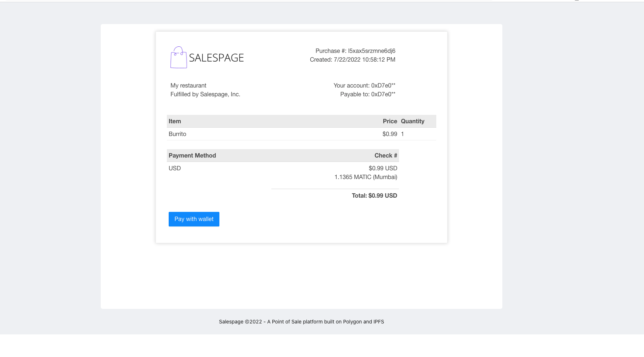Screen dimensions: 644x357
Task: Click the Payment Method header
Action: (192, 155)
